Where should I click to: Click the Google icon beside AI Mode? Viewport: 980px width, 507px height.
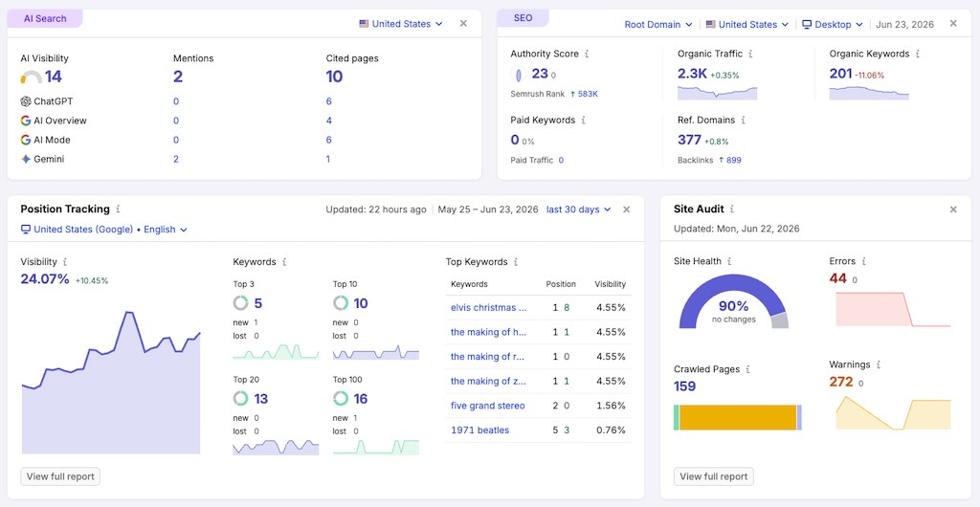pos(26,140)
